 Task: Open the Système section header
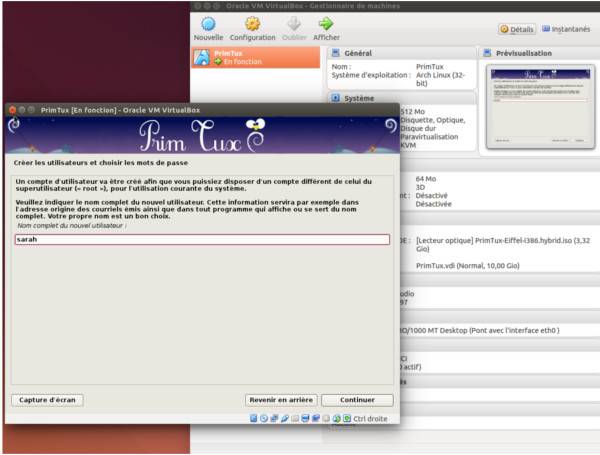tap(401, 98)
